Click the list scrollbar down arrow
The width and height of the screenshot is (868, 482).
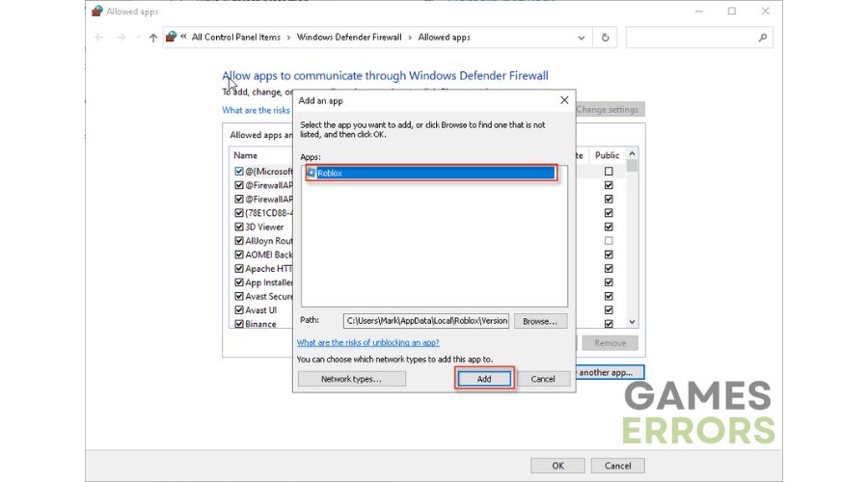pos(632,322)
